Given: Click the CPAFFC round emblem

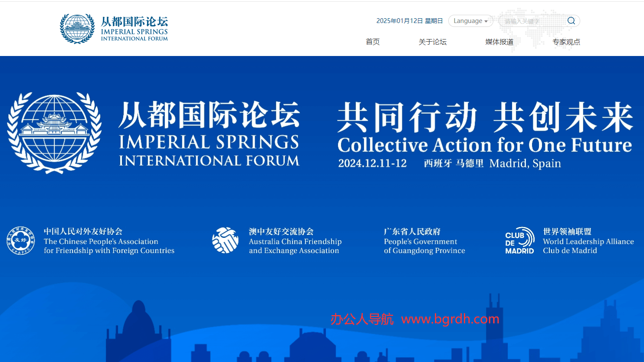Looking at the screenshot, I should [20, 240].
